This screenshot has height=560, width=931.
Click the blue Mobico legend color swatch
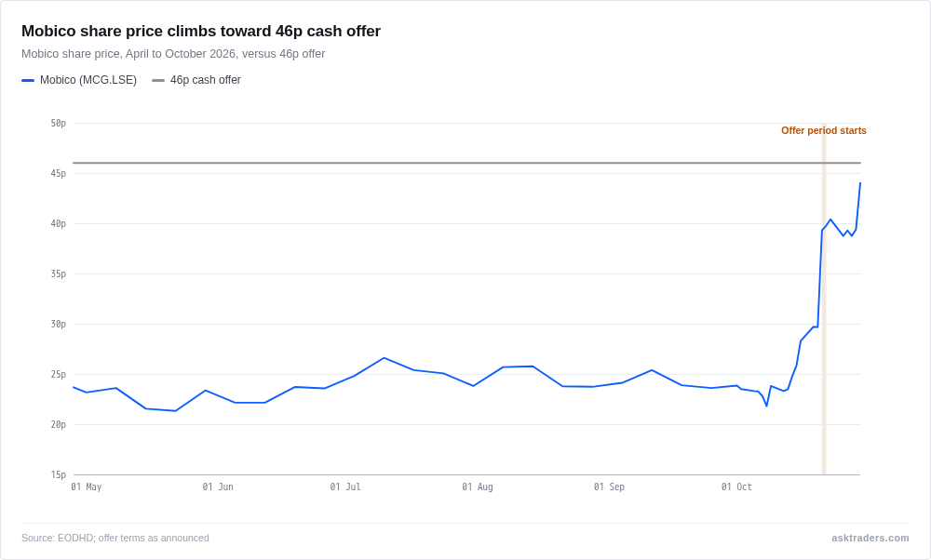pyautogui.click(x=28, y=80)
